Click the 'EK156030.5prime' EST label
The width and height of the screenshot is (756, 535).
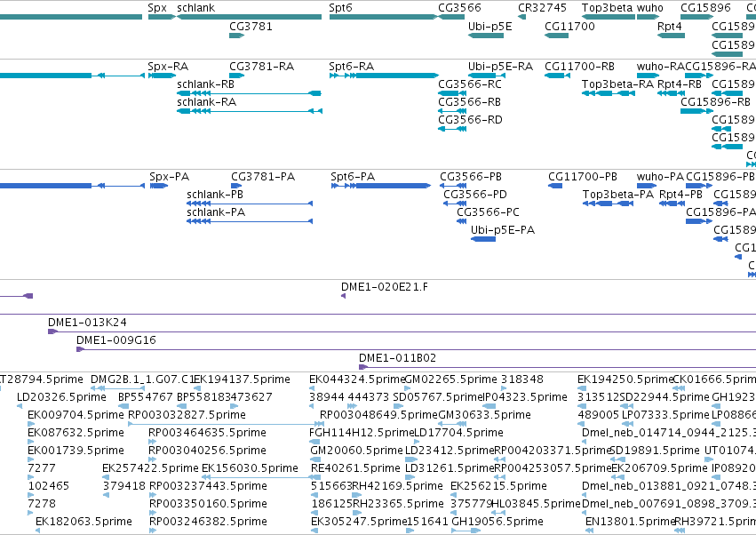point(250,468)
